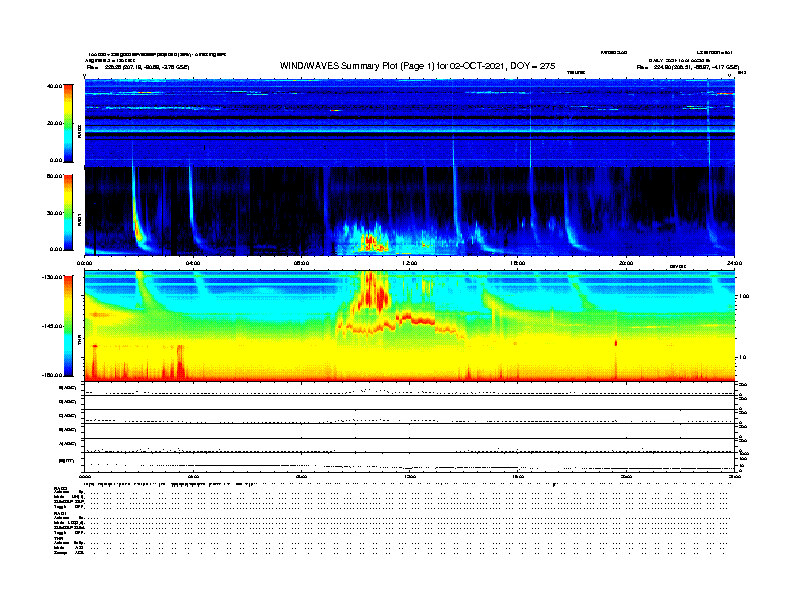Click the vertical TNR axis label beside its color bar
Viewport: 792px width, 612px height.
tap(79, 342)
